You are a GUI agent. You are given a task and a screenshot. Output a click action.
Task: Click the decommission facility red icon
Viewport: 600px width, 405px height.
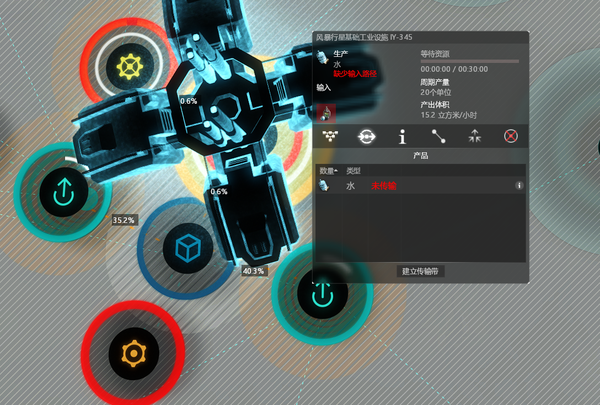click(510, 136)
